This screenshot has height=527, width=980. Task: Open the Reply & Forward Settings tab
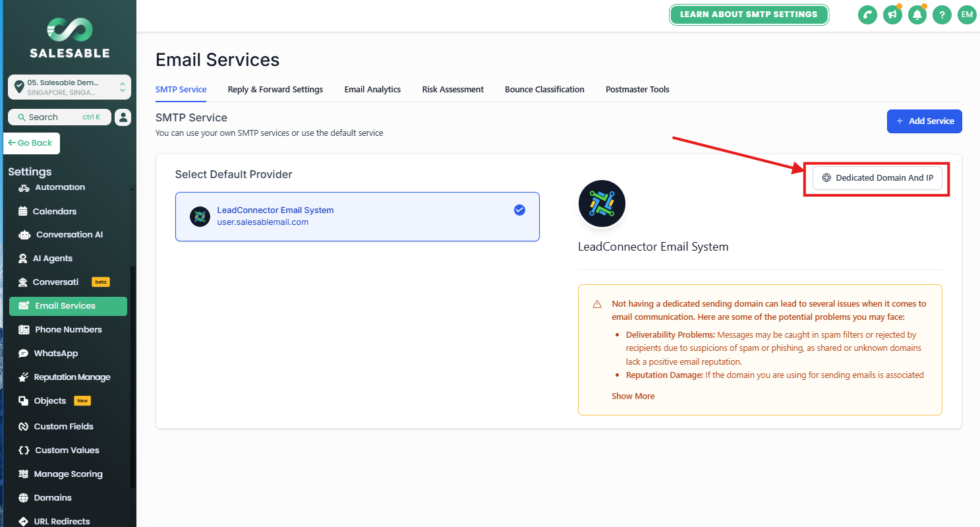click(275, 90)
